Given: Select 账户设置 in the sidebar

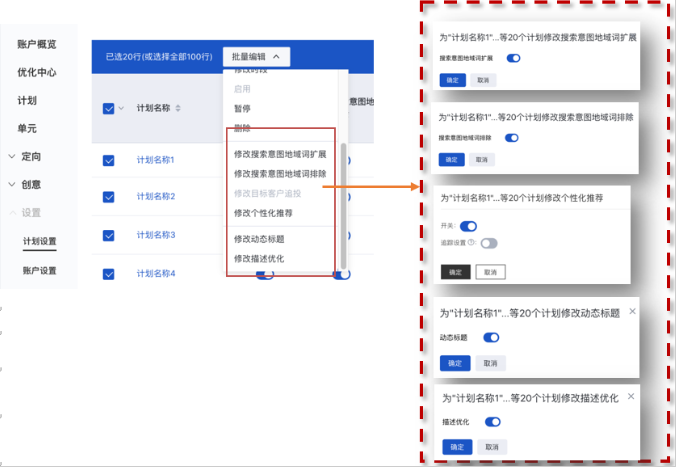Looking at the screenshot, I should [39, 271].
